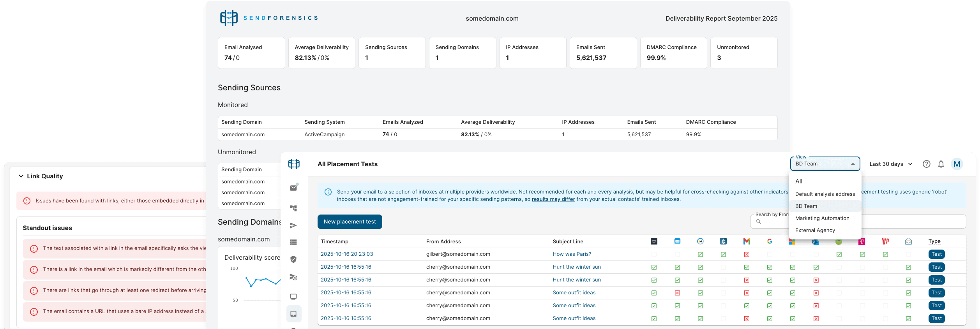Screen dimensions: 980x329
Task: Choose External Agency view option
Action: (815, 230)
